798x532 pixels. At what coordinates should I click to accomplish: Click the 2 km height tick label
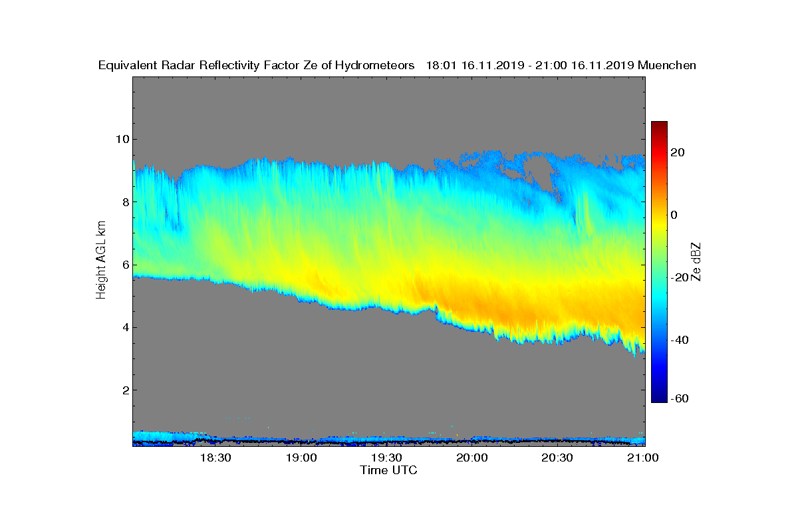click(124, 390)
